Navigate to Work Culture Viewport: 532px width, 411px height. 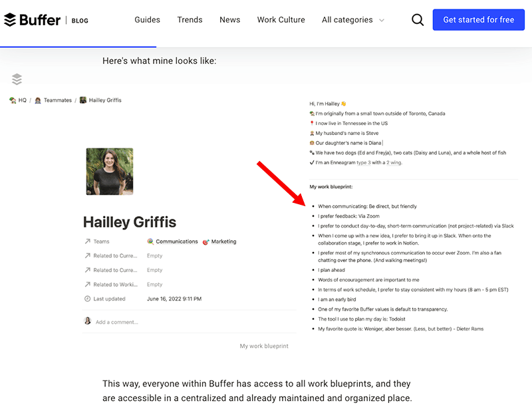coord(281,20)
